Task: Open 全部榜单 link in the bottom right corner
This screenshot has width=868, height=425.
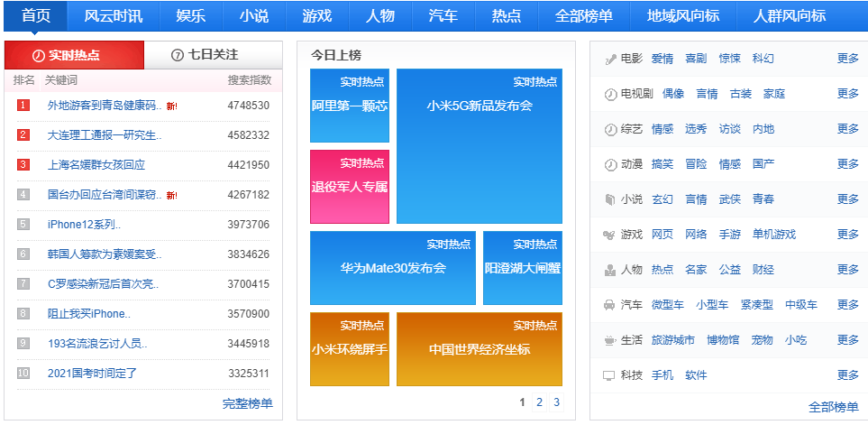Action: (x=834, y=407)
